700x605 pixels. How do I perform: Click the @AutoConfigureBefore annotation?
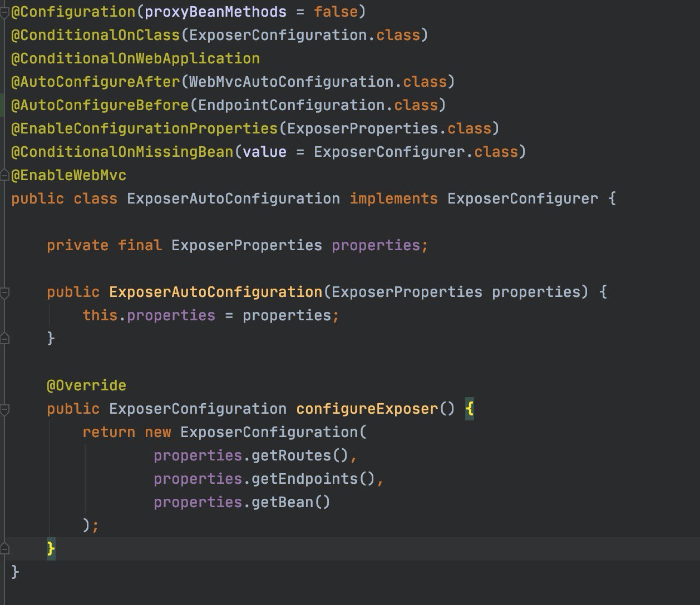point(100,105)
